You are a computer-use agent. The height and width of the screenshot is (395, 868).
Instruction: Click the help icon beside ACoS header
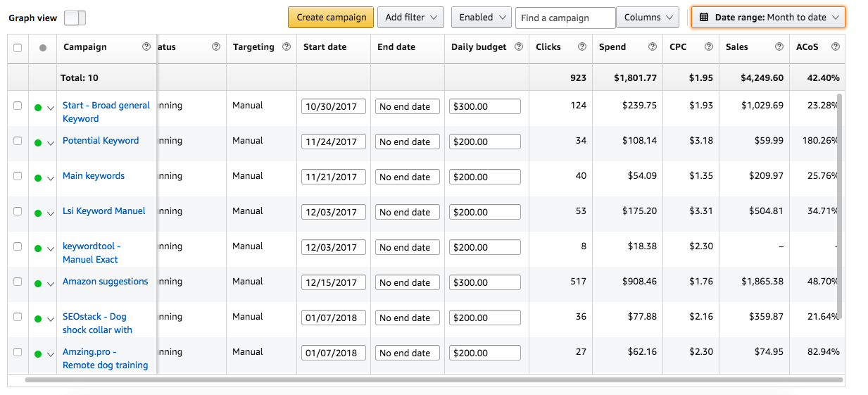[x=836, y=47]
